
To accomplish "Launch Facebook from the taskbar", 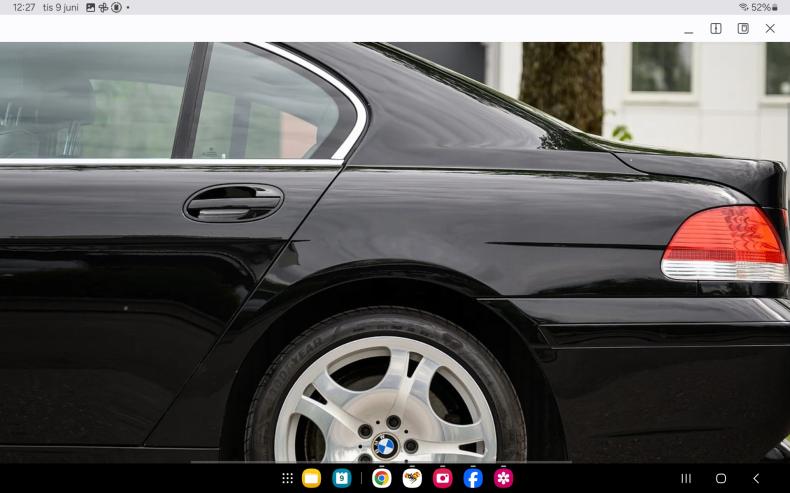I will point(473,478).
